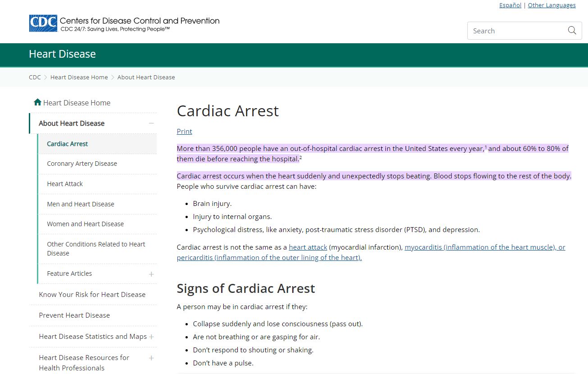Click 'Don't respond to shouting or shaking' bullet
Viewport: 588px width, 374px height.
[253, 350]
